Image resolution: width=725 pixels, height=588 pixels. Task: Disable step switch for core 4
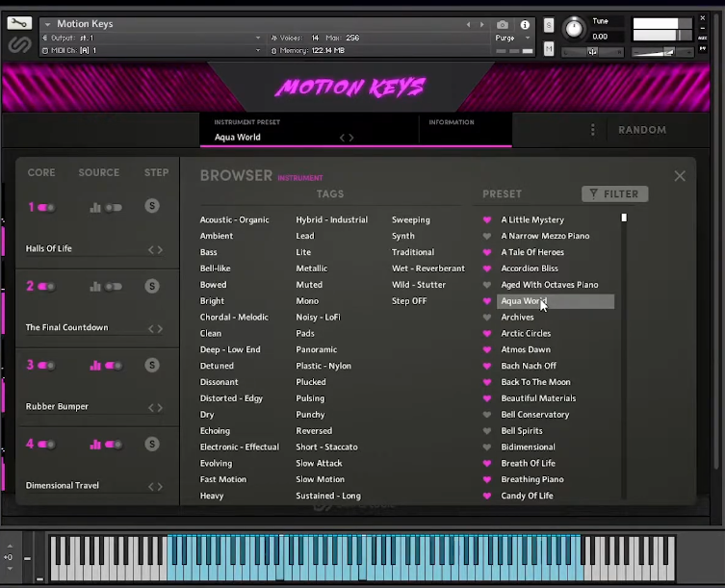114,445
